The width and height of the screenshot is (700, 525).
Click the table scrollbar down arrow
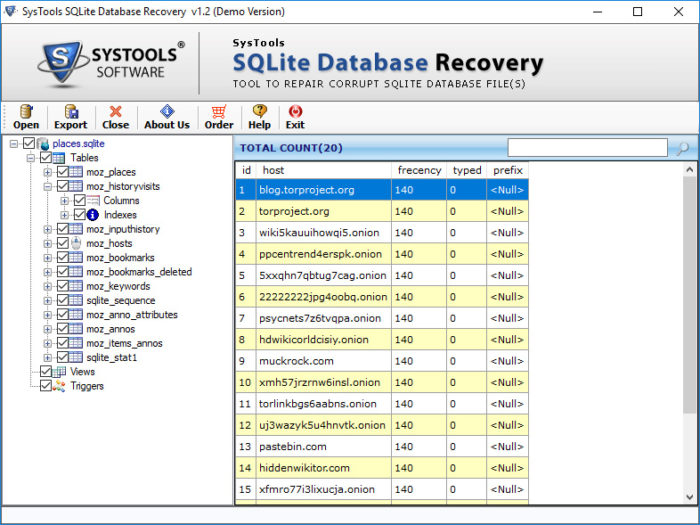point(690,496)
